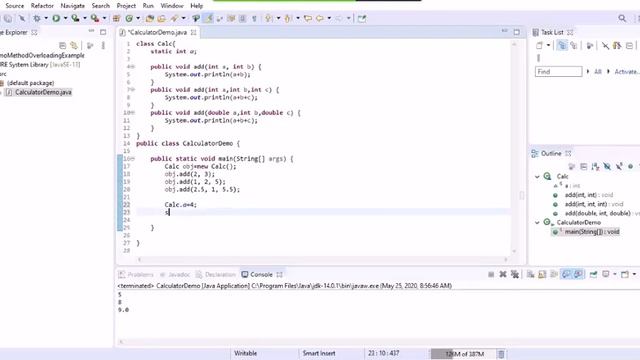Toggle Show Console on Standard Out
The width and height of the screenshot is (640, 360).
(x=566, y=274)
